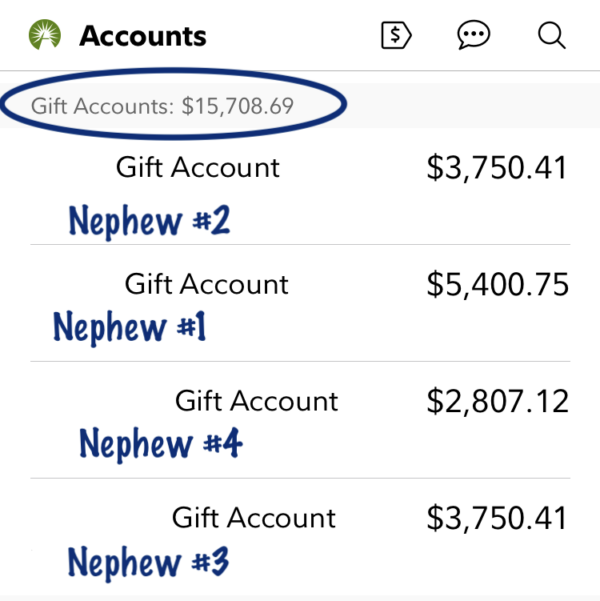The width and height of the screenshot is (600, 601).
Task: Tap the search magnifying glass icon
Action: click(551, 36)
